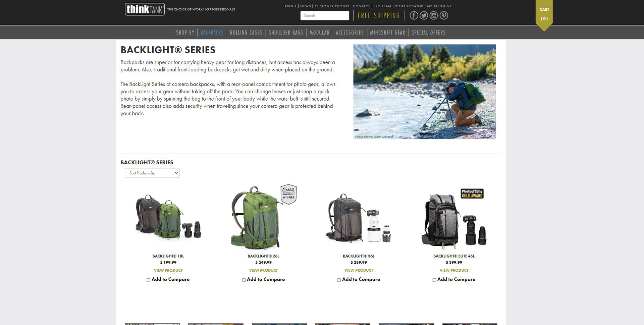Open the Facebook social icon
The image size is (644, 325).
point(414,15)
